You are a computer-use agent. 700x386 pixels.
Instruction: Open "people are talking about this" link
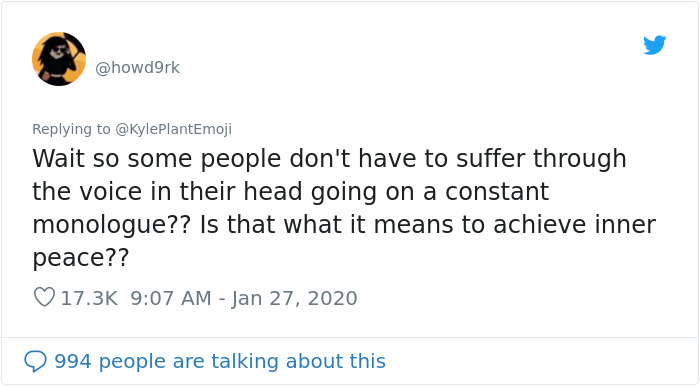(242, 361)
